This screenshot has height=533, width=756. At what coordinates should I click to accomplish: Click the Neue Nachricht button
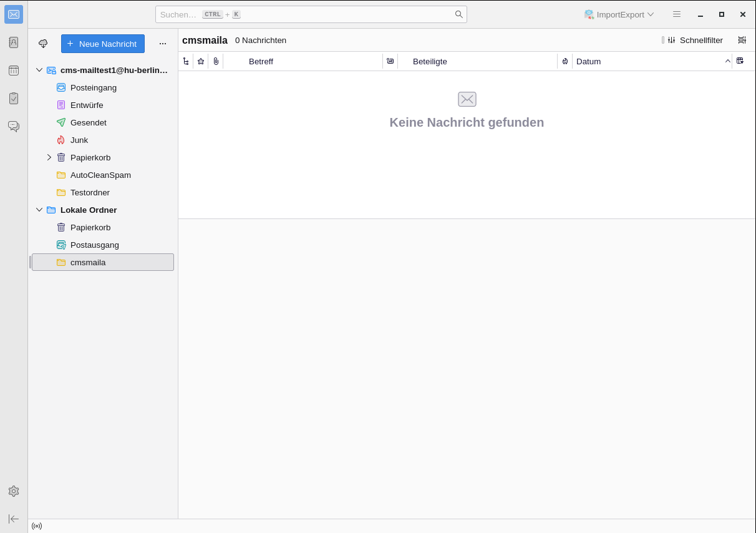click(x=103, y=44)
